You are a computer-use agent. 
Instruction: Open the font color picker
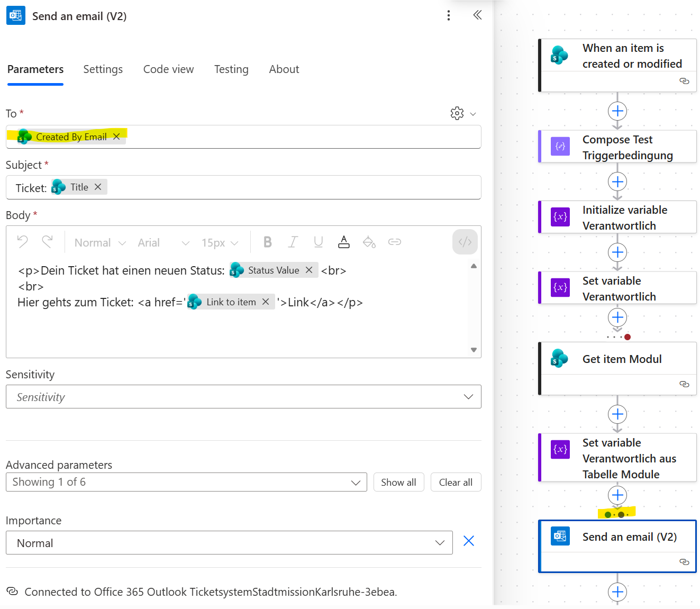(344, 242)
